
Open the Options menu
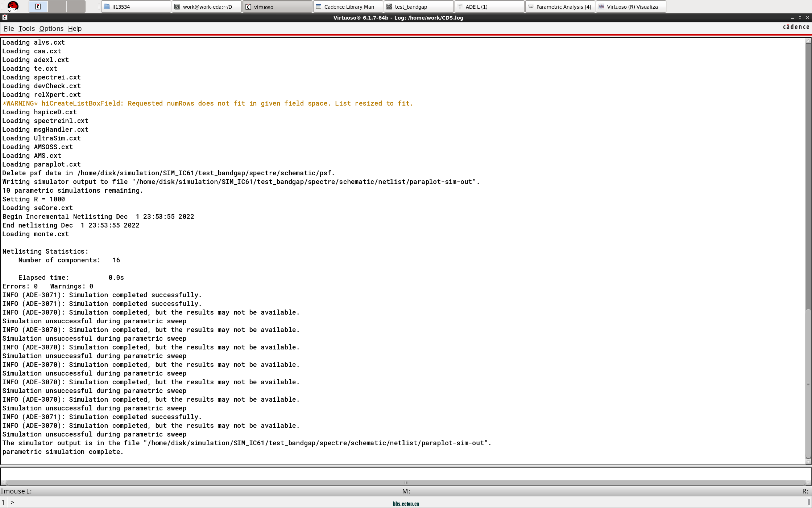pyautogui.click(x=51, y=29)
